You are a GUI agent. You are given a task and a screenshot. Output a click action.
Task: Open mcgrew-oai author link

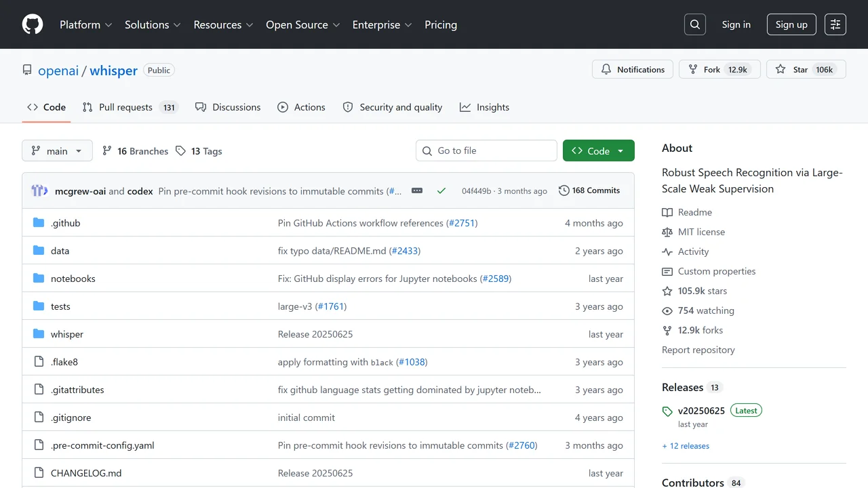pyautogui.click(x=80, y=191)
